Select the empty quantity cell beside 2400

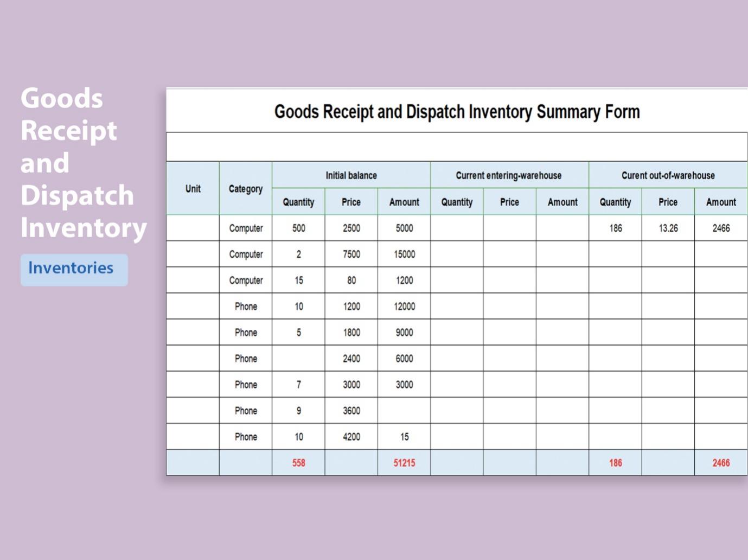click(x=298, y=358)
